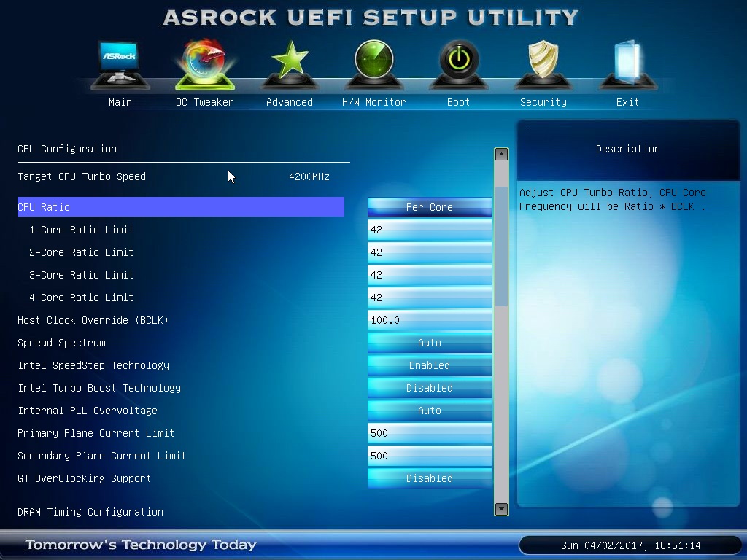Select the Boot power icon
Viewport: 747px width, 560px height.
[459, 64]
